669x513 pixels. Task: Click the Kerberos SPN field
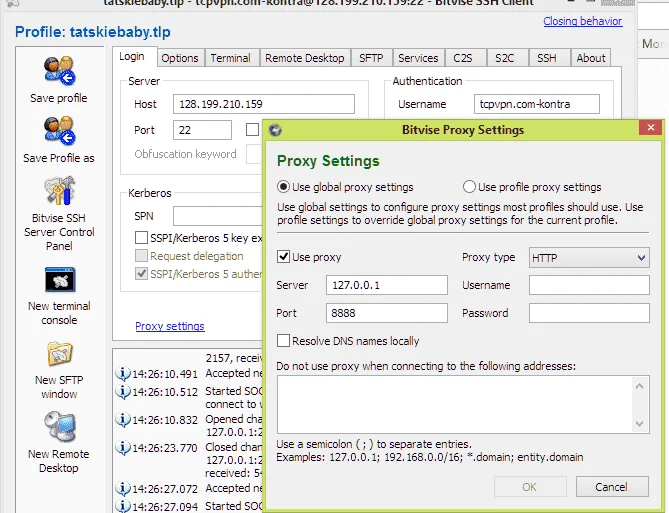[218, 216]
